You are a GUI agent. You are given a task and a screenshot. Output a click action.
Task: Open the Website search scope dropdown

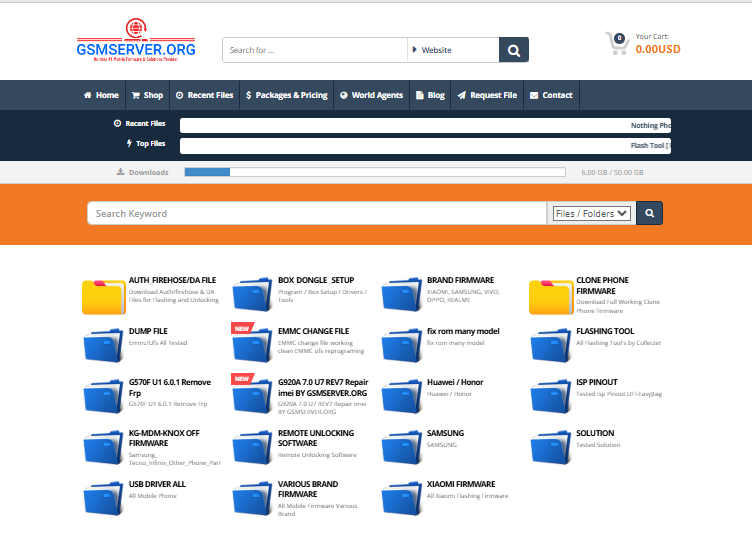click(453, 50)
